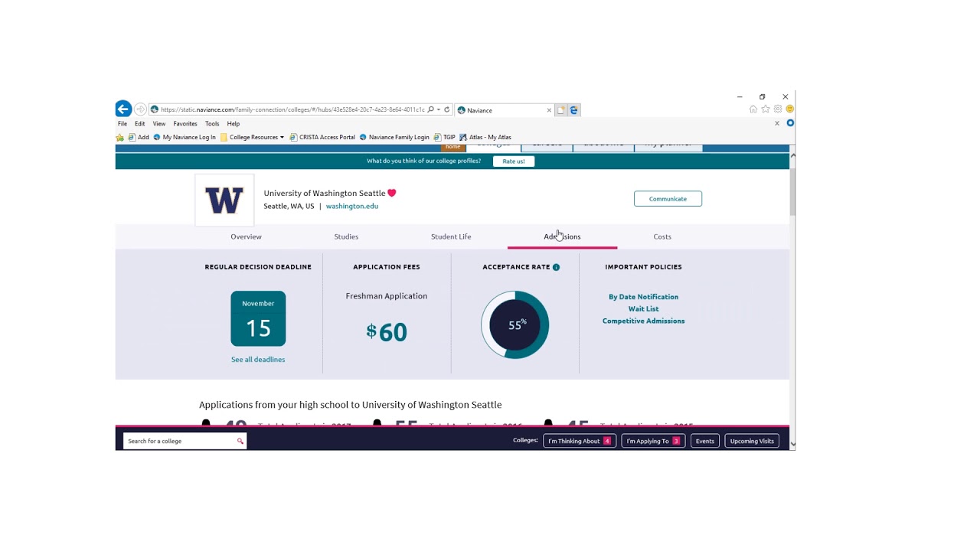Click the University of Washington W logo
Screen dimensions: 980x551
click(224, 201)
